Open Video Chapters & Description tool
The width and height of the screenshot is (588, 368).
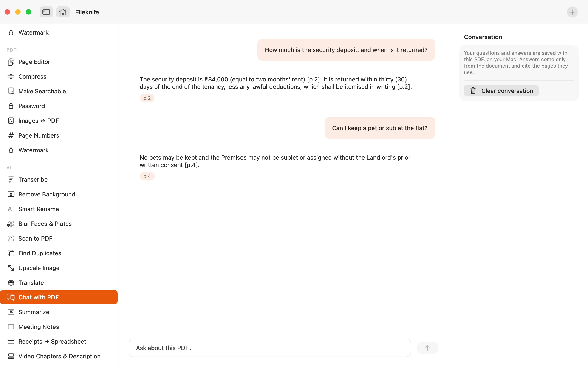click(x=59, y=356)
